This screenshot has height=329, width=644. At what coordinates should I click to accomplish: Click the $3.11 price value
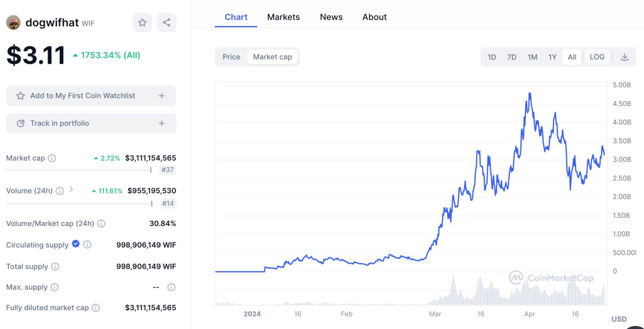click(35, 55)
